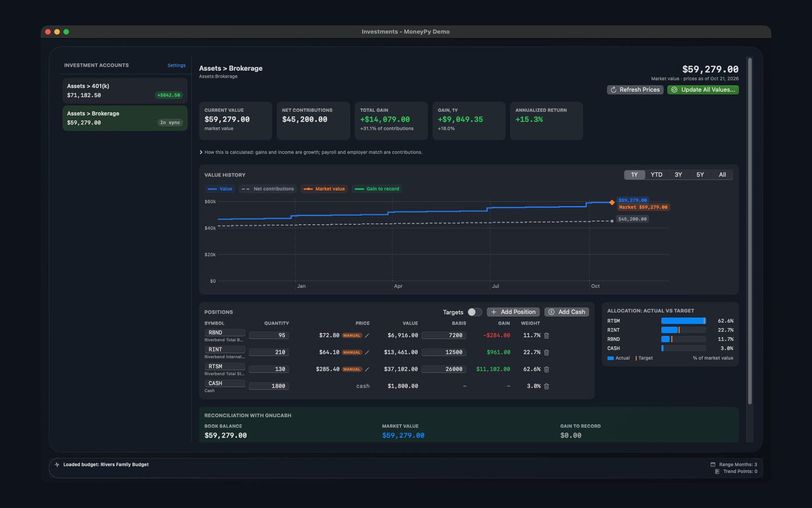This screenshot has width=812, height=508.
Task: Click the RTSM basis field showing 26000
Action: click(444, 369)
